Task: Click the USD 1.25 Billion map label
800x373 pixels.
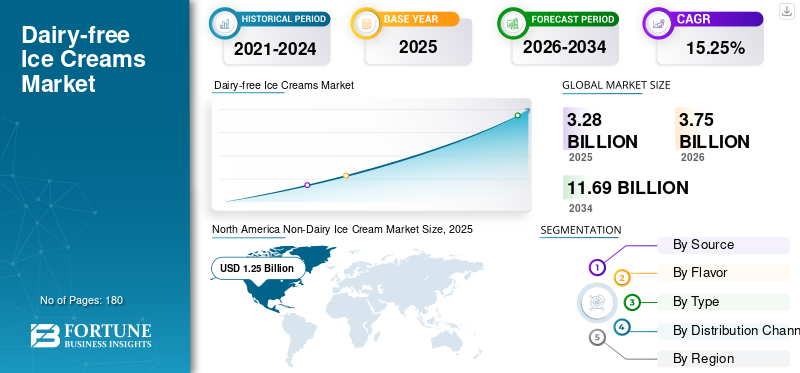Action: [257, 268]
